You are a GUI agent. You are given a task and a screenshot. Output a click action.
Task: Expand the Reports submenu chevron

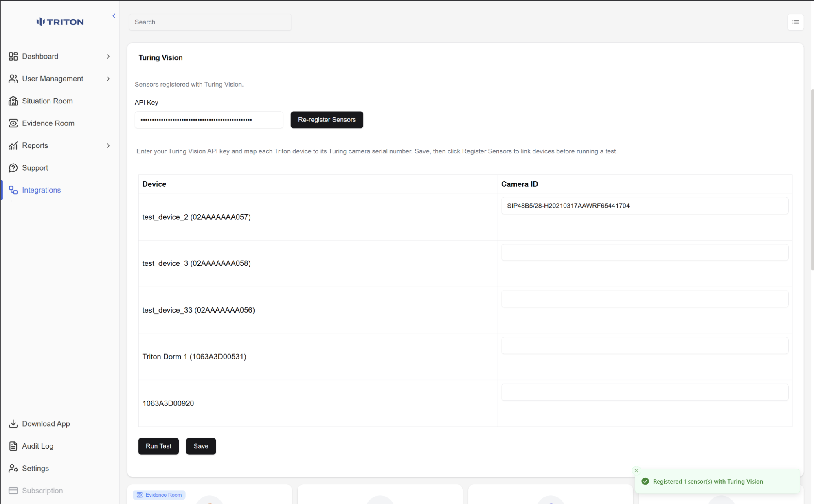(108, 145)
